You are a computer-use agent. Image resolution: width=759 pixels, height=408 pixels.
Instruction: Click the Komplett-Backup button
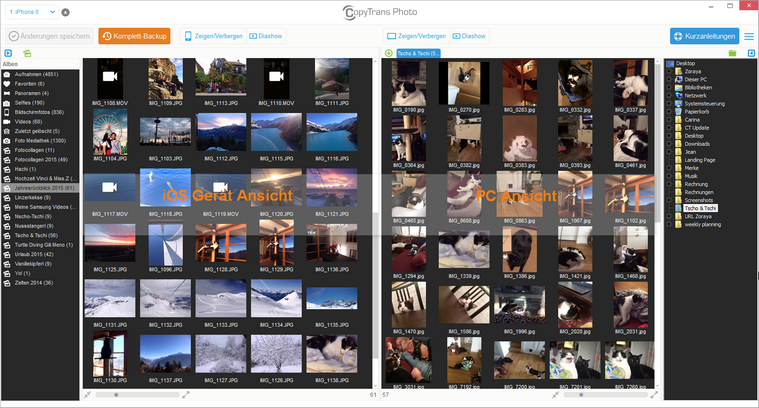(134, 36)
